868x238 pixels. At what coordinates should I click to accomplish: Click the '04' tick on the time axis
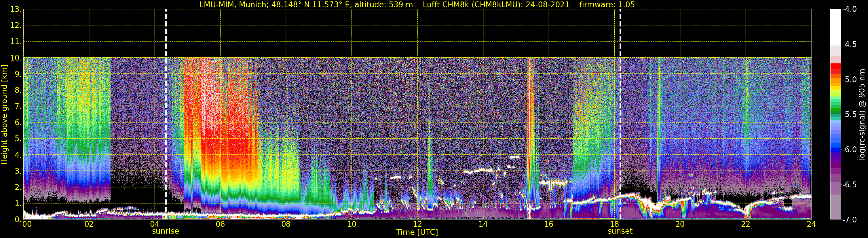(x=155, y=224)
